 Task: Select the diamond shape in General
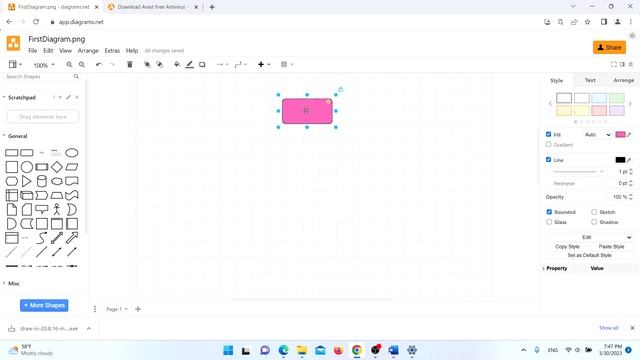point(57,167)
